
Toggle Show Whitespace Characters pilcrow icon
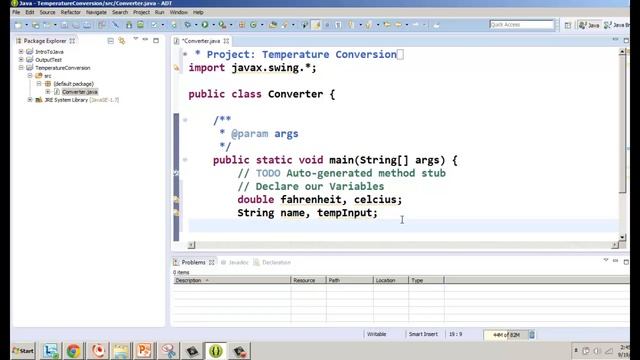[x=338, y=25]
